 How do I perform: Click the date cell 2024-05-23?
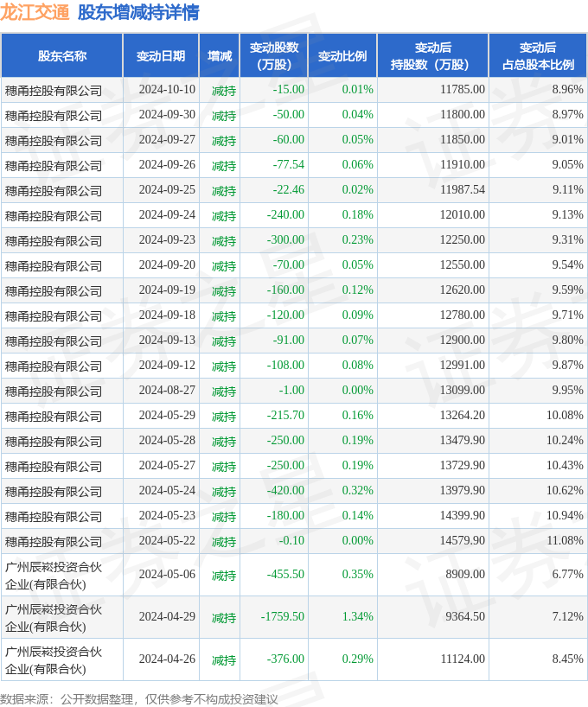(x=167, y=515)
